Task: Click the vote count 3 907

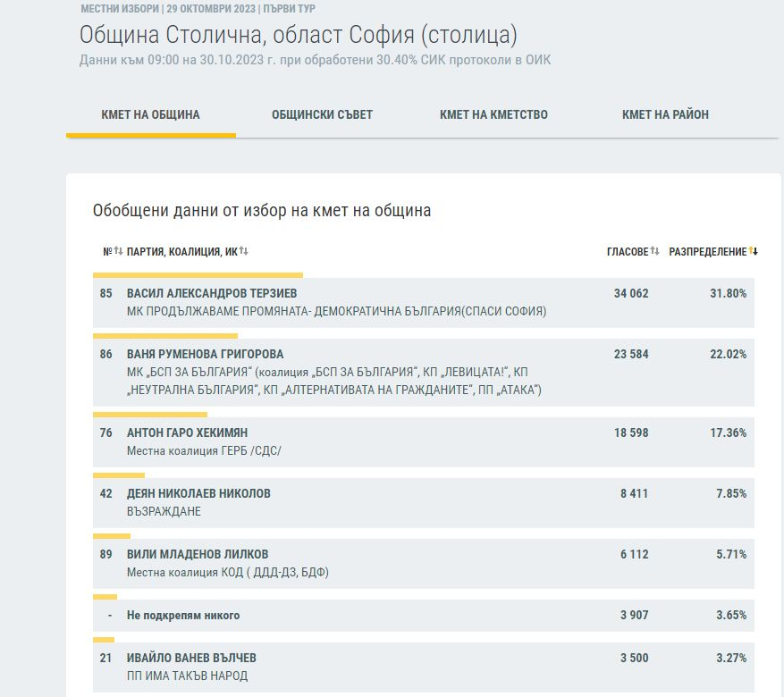Action: point(634,615)
